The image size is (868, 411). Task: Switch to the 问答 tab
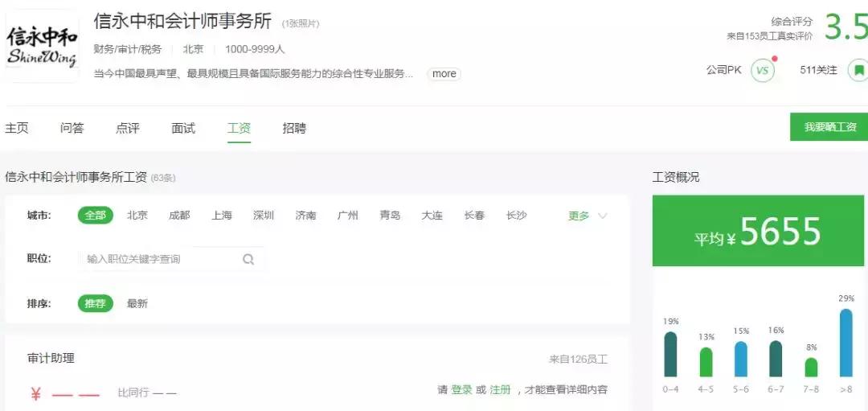(x=72, y=129)
